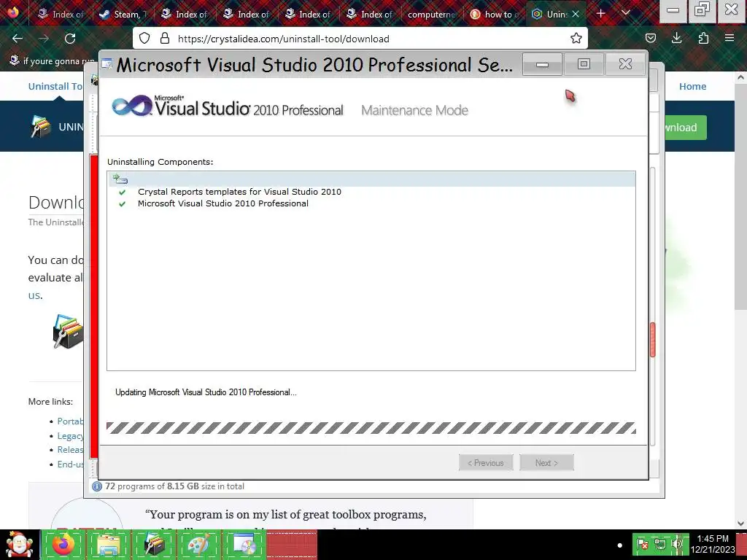The width and height of the screenshot is (747, 560).
Task: Expand the list all tabs chevron
Action: click(x=626, y=13)
